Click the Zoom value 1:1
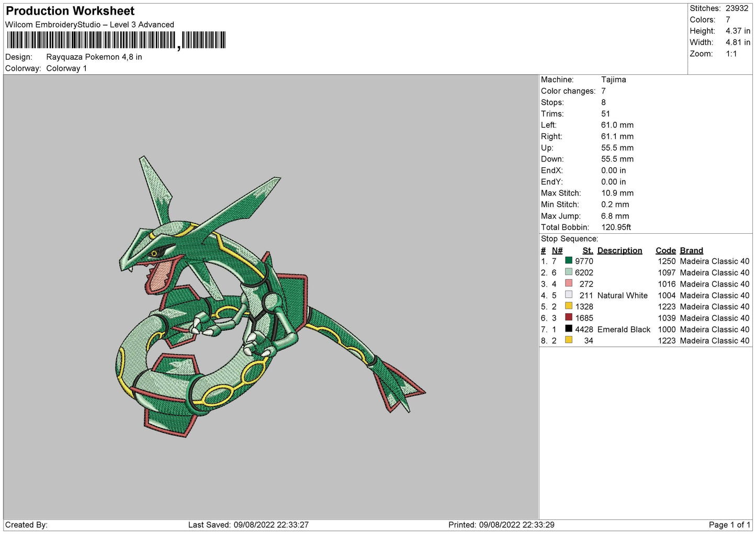Screen dimensions: 756x534 pyautogui.click(x=731, y=54)
